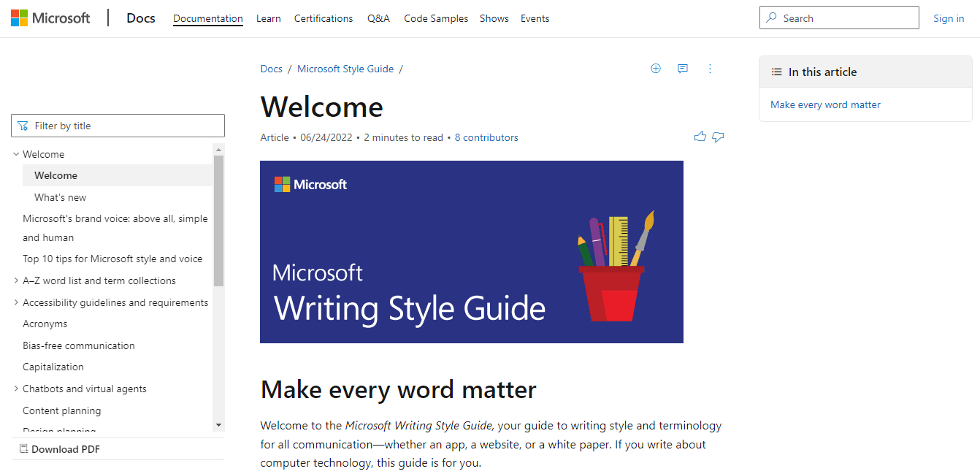Open the more actions three-dot menu
Screen dimensions: 980x474
click(710, 69)
